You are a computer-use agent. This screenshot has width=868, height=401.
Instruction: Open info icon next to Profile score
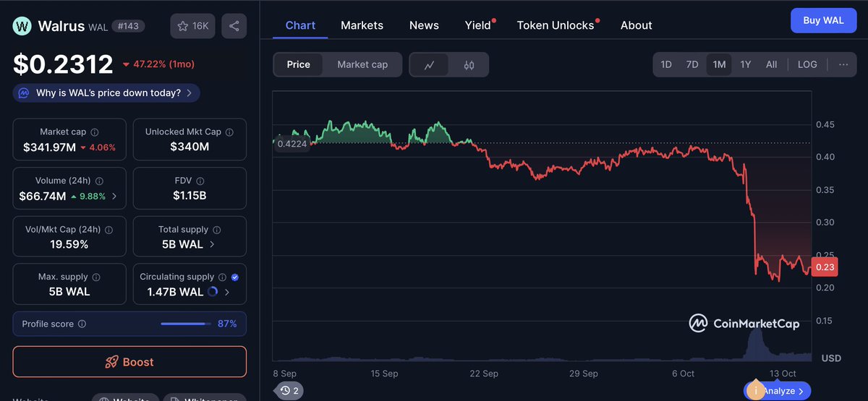click(x=82, y=324)
